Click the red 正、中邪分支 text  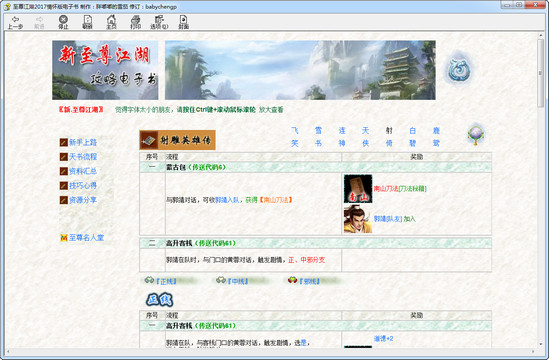pyautogui.click(x=307, y=260)
